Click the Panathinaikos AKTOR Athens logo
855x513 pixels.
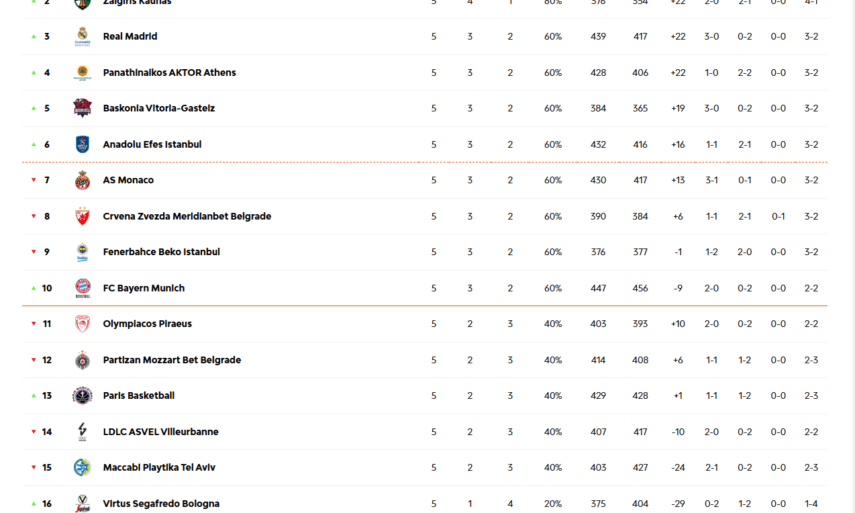pyautogui.click(x=82, y=73)
